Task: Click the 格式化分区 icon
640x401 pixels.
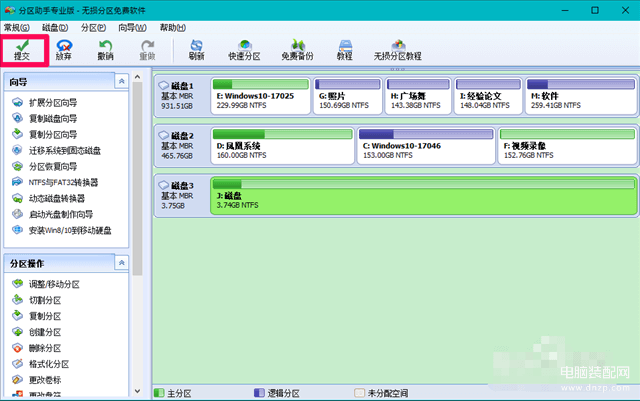Action: coord(17,364)
